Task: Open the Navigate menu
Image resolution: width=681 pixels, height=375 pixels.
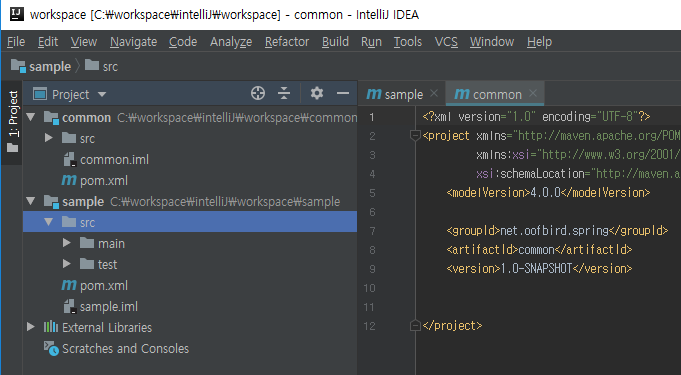Action: point(133,42)
